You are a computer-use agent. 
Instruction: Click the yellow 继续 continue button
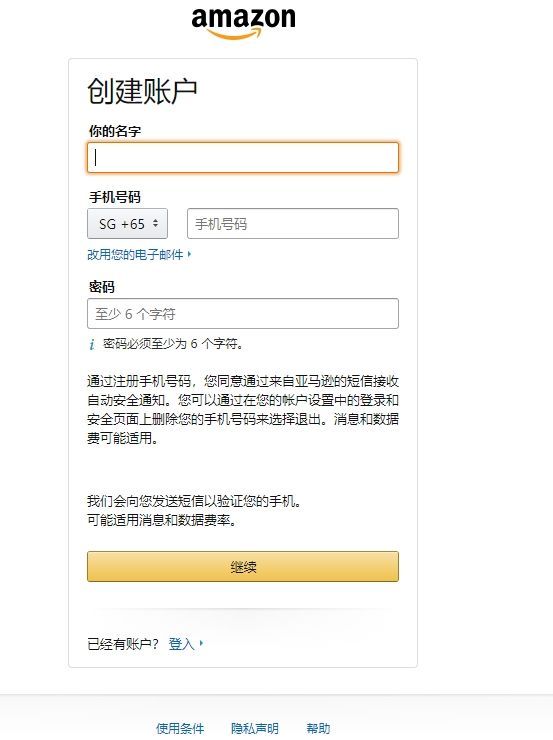[243, 566]
